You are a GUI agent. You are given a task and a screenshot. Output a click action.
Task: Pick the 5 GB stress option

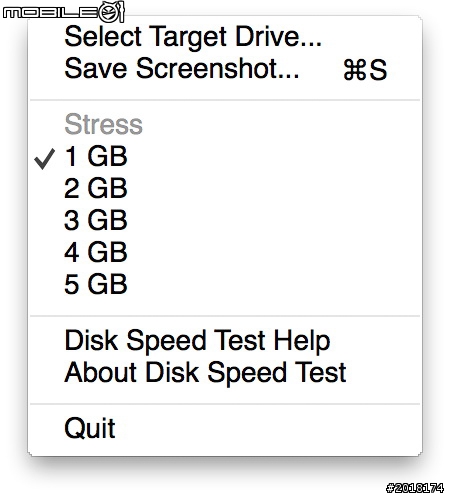(225, 284)
